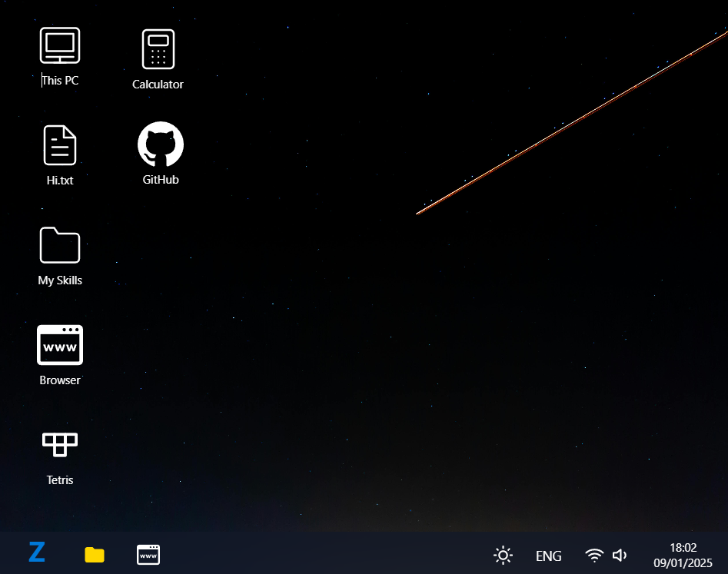This screenshot has width=728, height=574.
Task: Toggle the brightness sun icon
Action: pos(503,555)
